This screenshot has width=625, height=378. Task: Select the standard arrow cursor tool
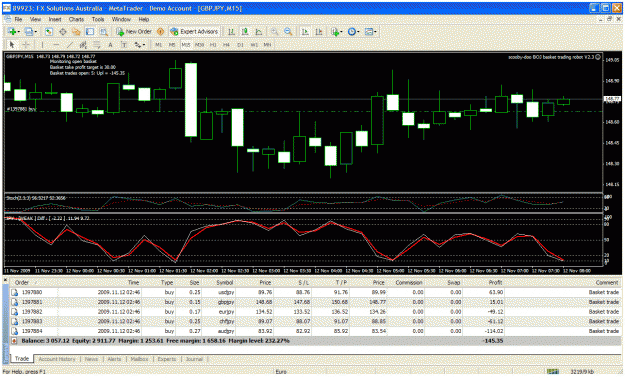[x=12, y=45]
